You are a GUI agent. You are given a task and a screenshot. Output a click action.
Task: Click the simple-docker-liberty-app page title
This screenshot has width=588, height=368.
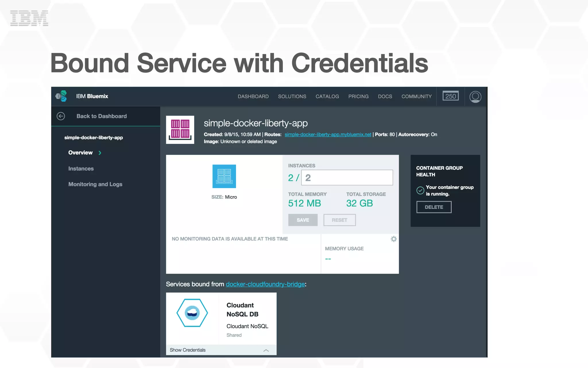[256, 123]
